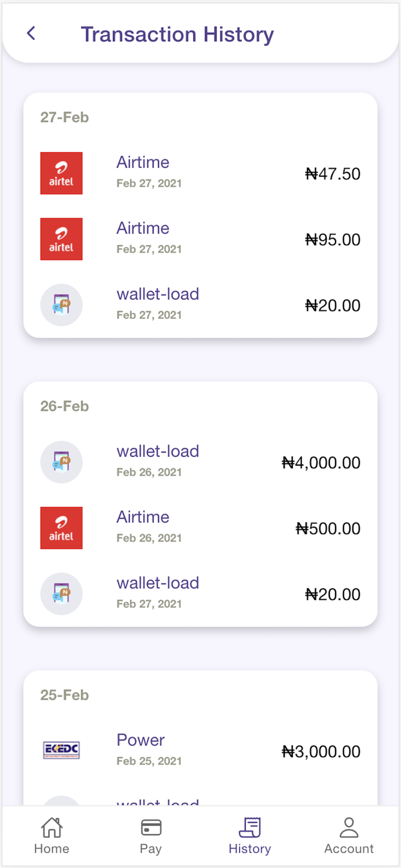Select the Airtel icon next to the ₦500.00 purchase
Viewport: 401px width, 868px height.
[x=61, y=528]
